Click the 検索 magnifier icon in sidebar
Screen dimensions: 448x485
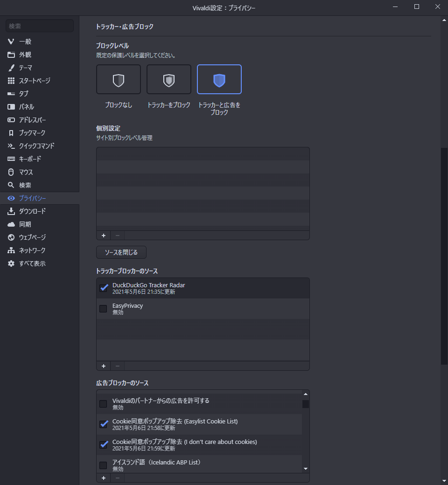11,185
